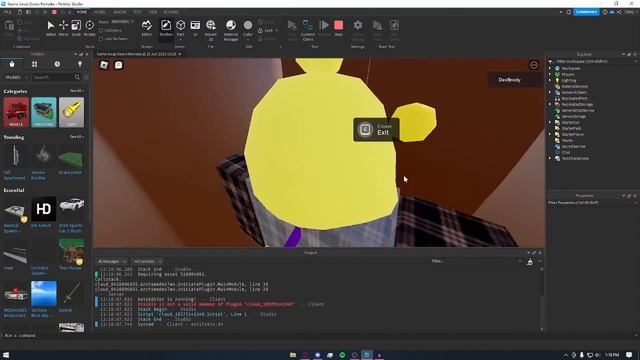
Task: Activate the Move tool
Action: [x=63, y=28]
